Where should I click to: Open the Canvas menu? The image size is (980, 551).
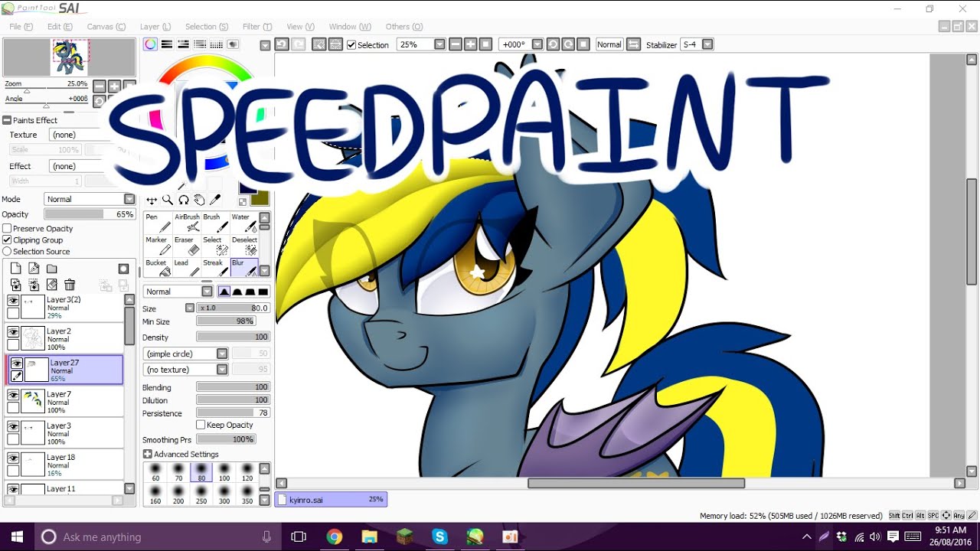click(106, 27)
